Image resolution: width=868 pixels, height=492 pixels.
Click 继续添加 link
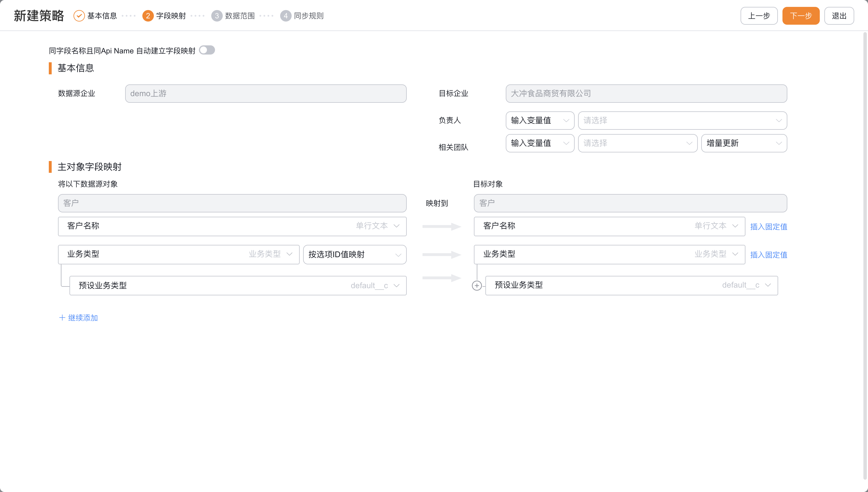coord(78,318)
